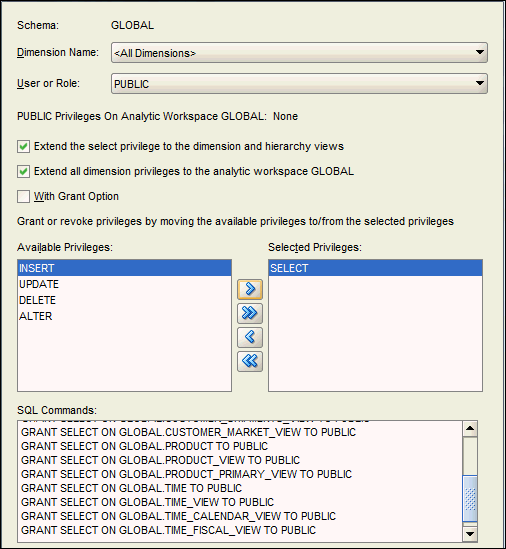Click the SQL Commands scrollbar thumb

[x=470, y=498]
